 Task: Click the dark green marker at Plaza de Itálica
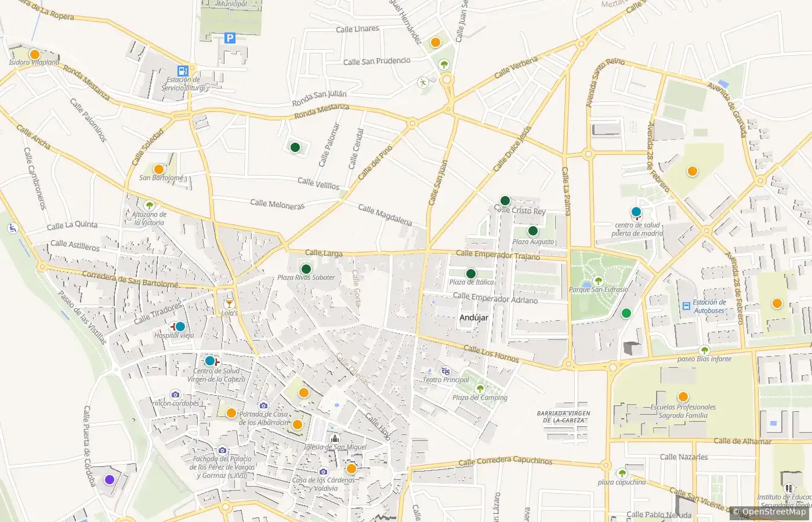point(471,274)
